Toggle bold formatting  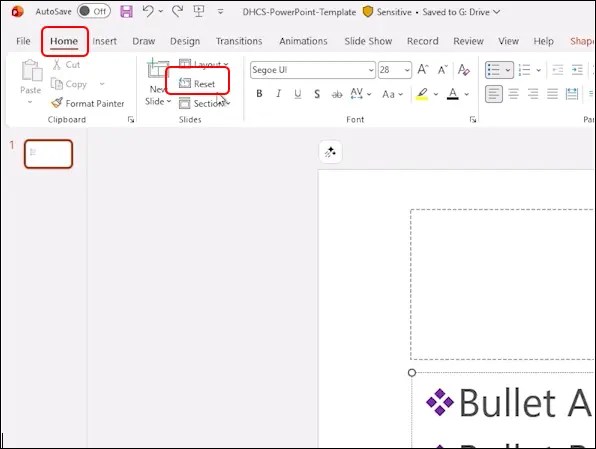259,94
